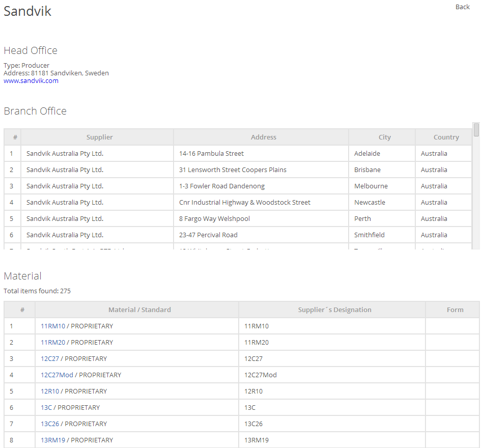Click the Branch Office table scrollbar thumb
483x448 pixels.
pos(476,129)
